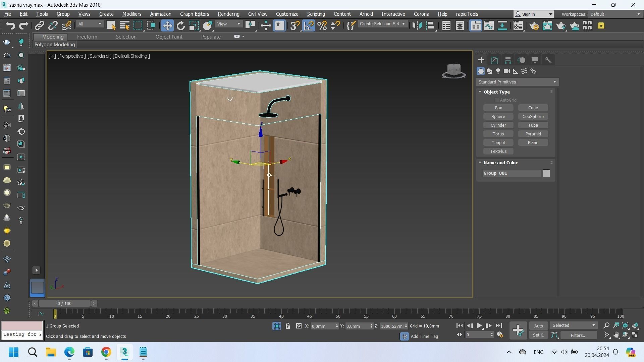Screen dimensions: 644x362
Task: Click the Align tool icon
Action: tap(430, 26)
